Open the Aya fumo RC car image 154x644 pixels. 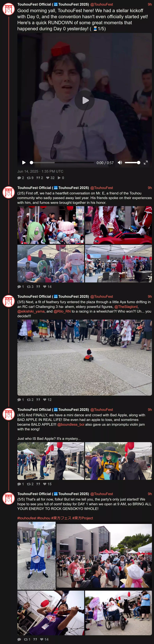(x=85, y=357)
